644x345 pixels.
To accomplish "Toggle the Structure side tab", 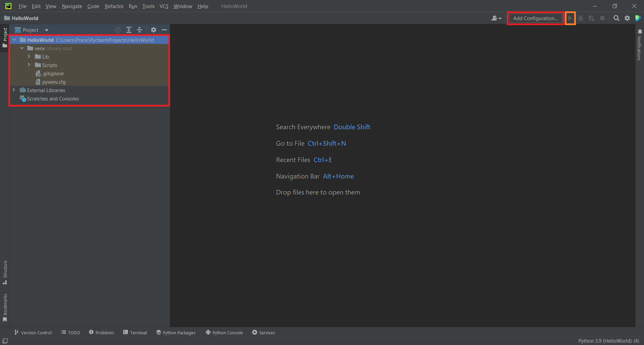I will click(5, 273).
